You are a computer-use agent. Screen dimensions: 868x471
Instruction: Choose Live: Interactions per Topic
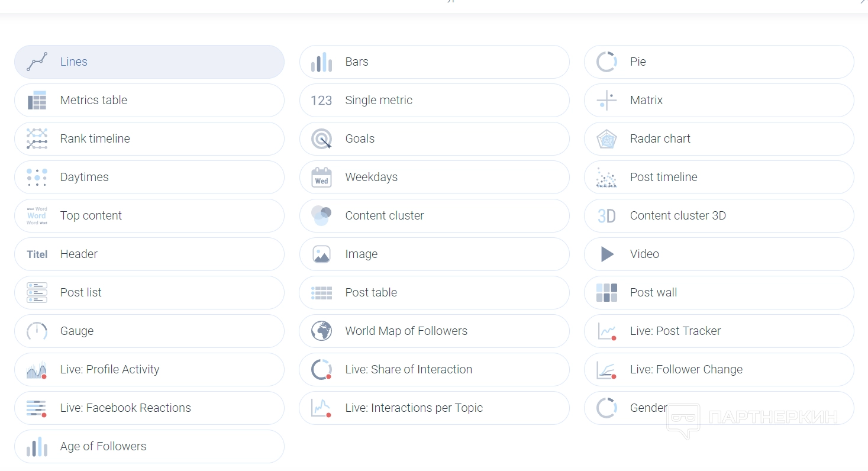point(414,408)
